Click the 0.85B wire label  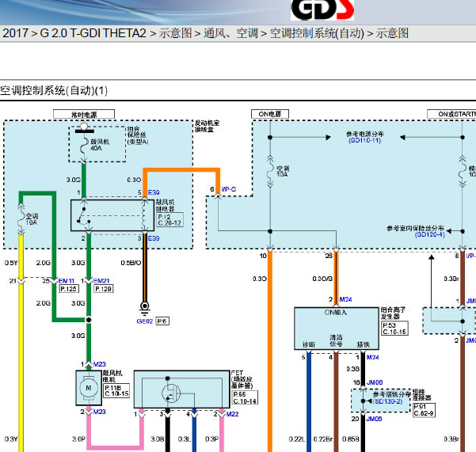pos(351,439)
